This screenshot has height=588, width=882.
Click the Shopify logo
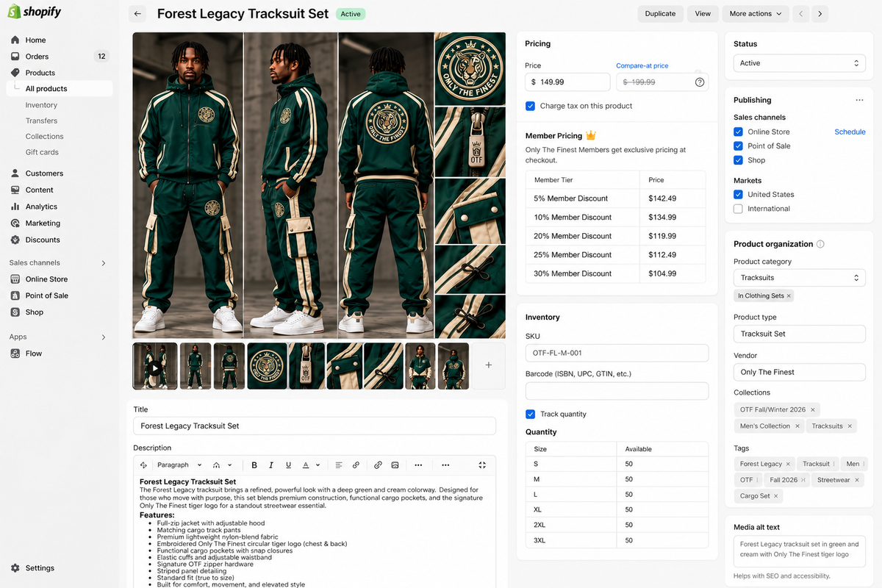35,12
